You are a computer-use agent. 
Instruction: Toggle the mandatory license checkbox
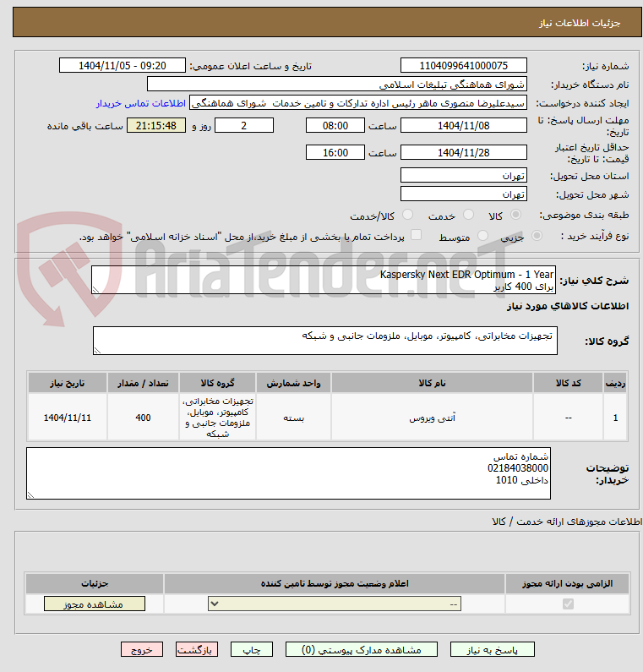coord(568,604)
